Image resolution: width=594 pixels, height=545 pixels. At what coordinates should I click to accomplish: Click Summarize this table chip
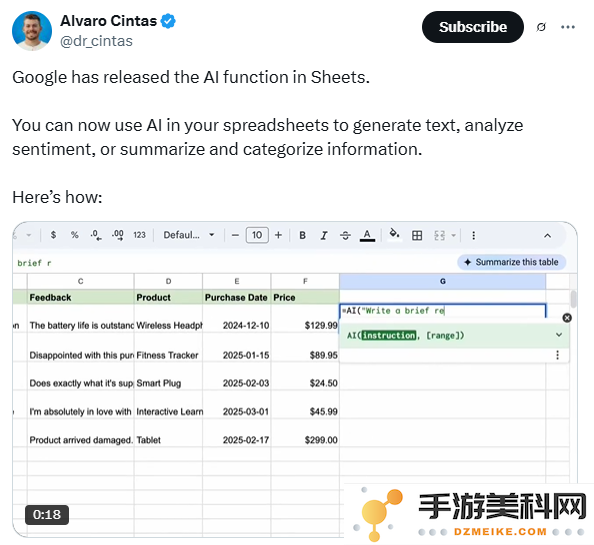511,262
